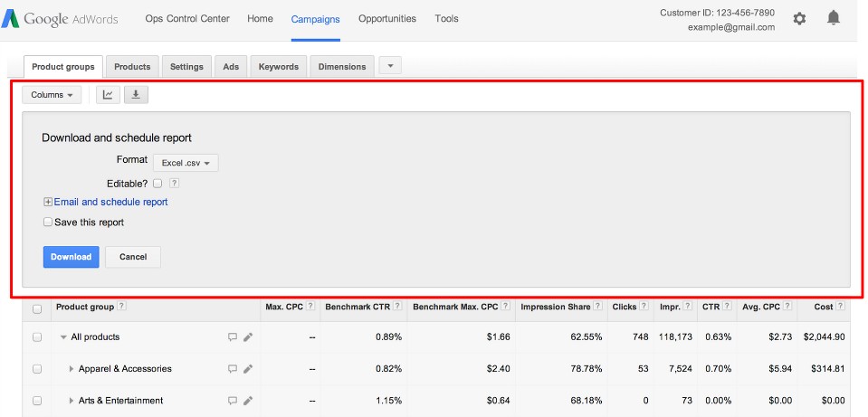Click the 1.15% benchmark CTR value
The width and height of the screenshot is (868, 417).
(x=387, y=401)
